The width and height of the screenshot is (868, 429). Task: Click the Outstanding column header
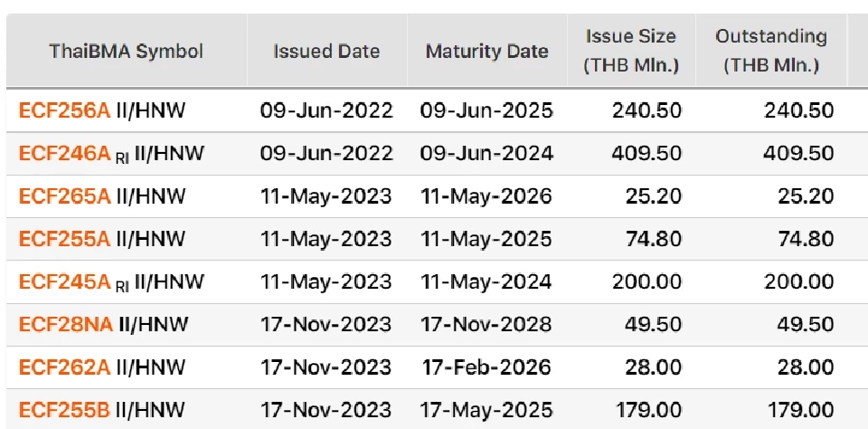(x=771, y=51)
